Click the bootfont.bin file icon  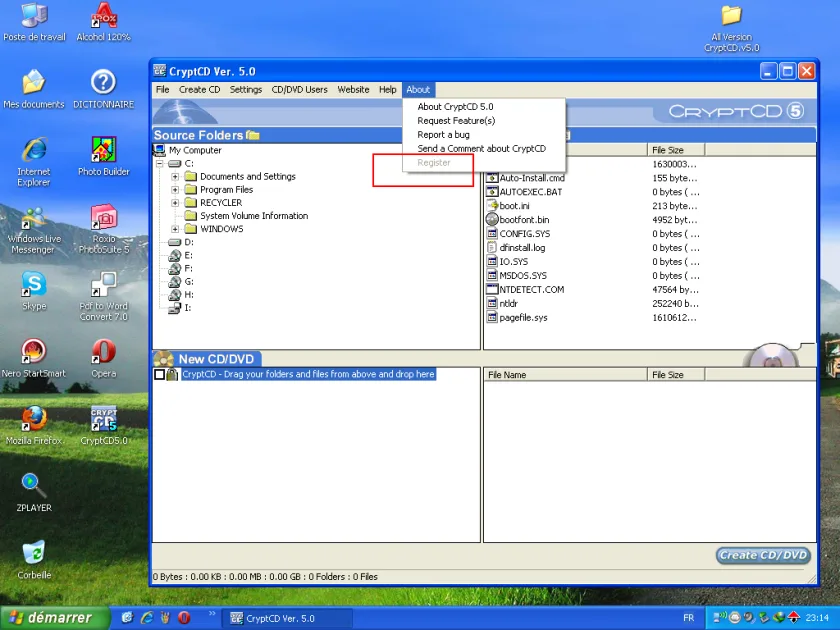click(x=492, y=220)
